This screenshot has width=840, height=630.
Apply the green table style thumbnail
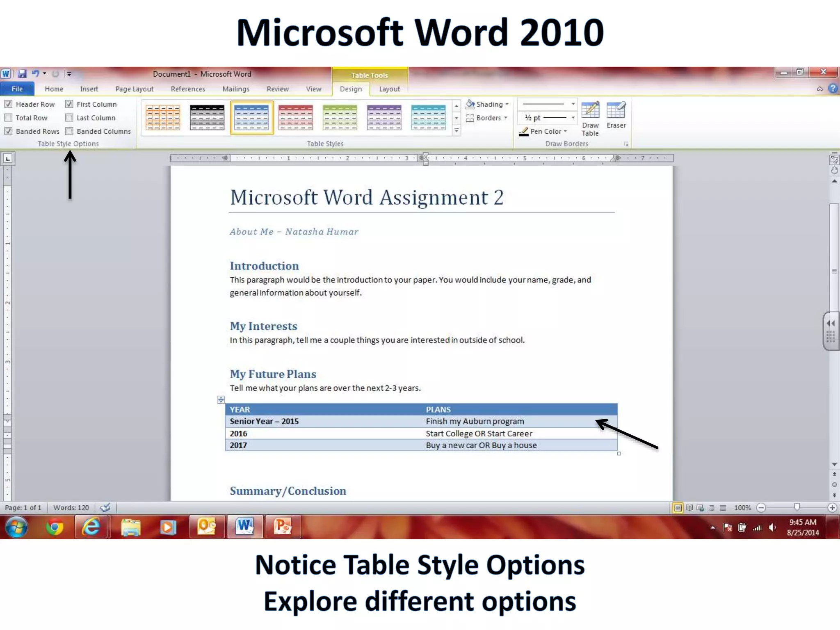tap(340, 118)
